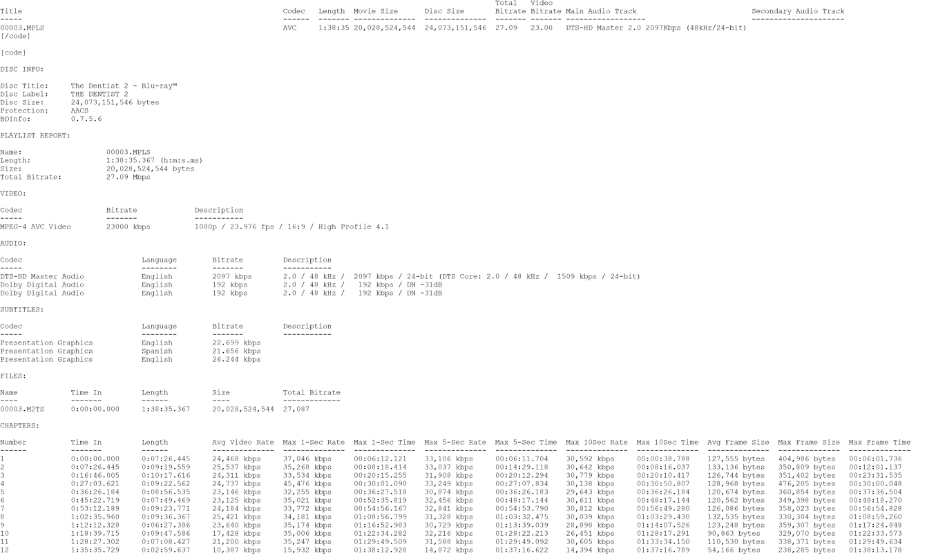Image resolution: width=936 pixels, height=560 pixels.
Task: Select the BDInfo version 0.7.5.6 text
Action: 86,119
